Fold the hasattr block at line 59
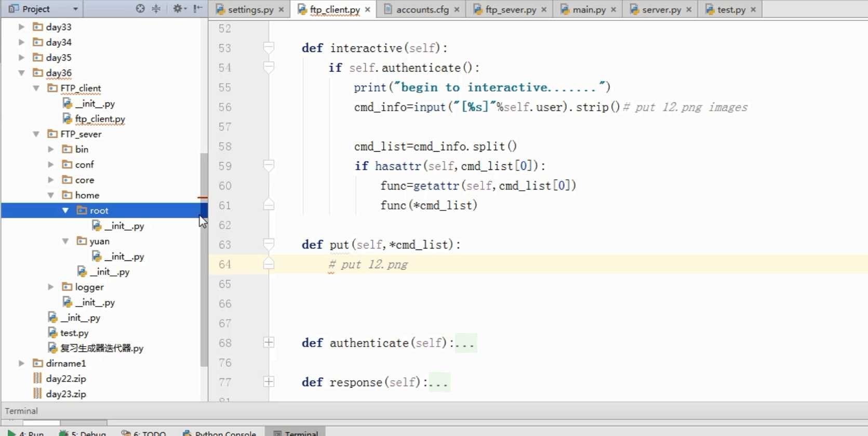 tap(269, 166)
